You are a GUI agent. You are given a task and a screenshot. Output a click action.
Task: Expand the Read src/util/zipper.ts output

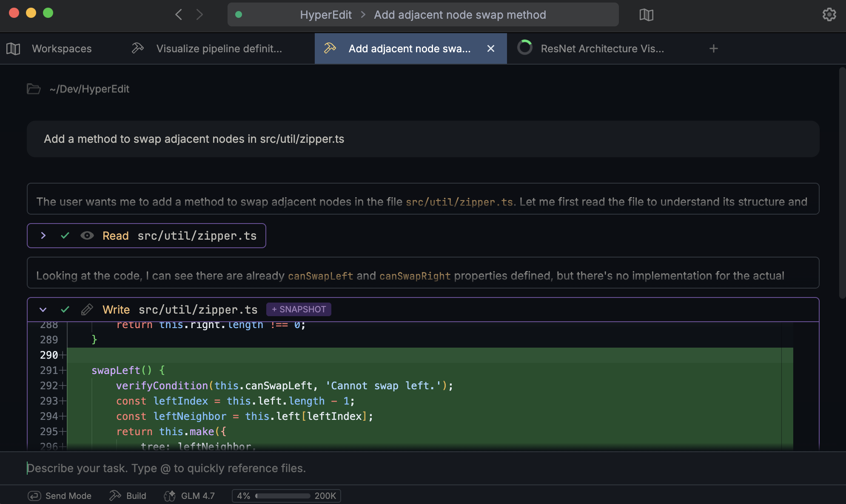[43, 235]
